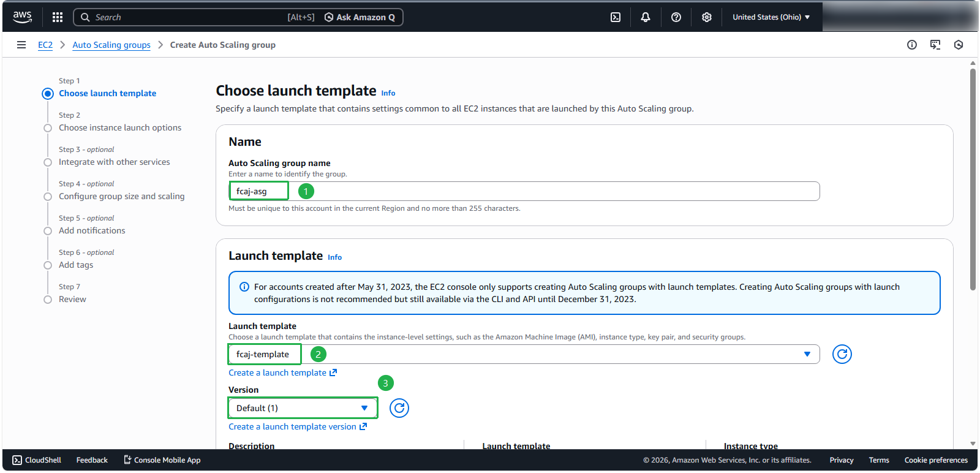
Task: Open the tutorials panel icon at top right
Action: click(x=935, y=45)
